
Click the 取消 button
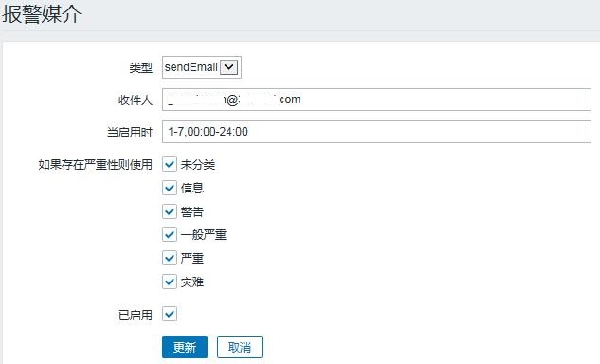(x=240, y=347)
